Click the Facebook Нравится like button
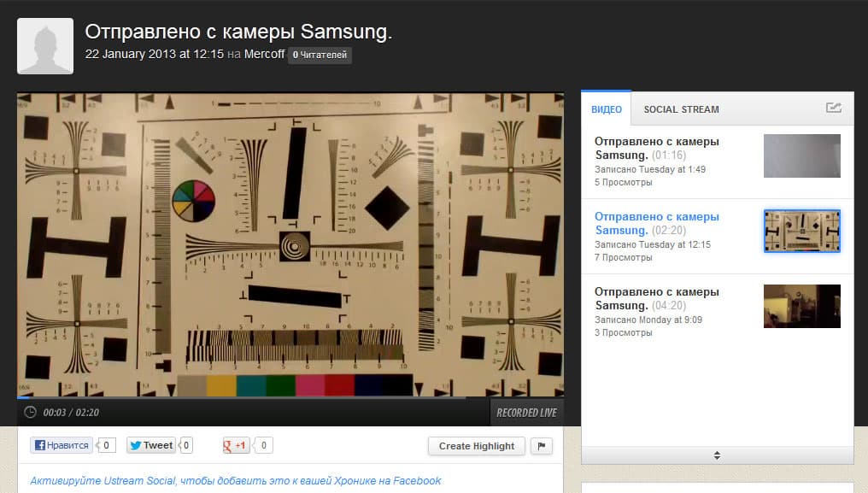 pos(62,445)
